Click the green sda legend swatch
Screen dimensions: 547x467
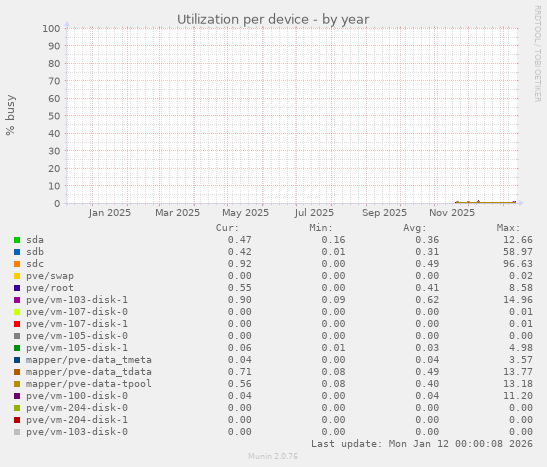pos(17,240)
